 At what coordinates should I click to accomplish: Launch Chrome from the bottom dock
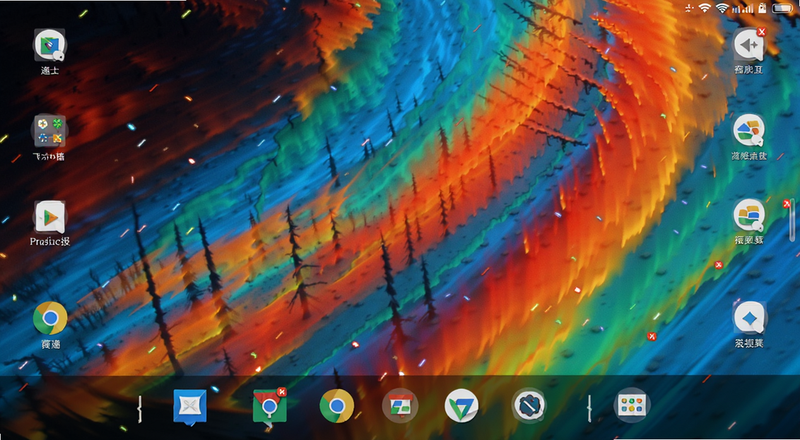[x=337, y=406]
